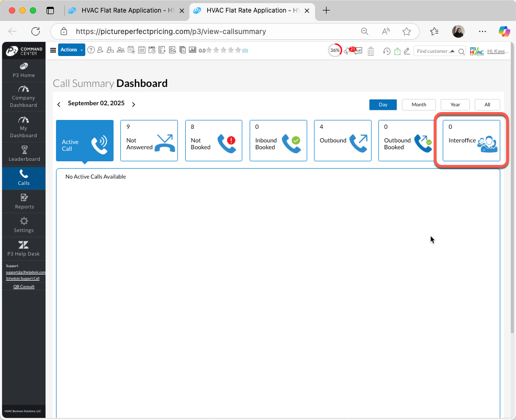Switch to the Year view toggle
This screenshot has height=420, width=516.
point(455,104)
